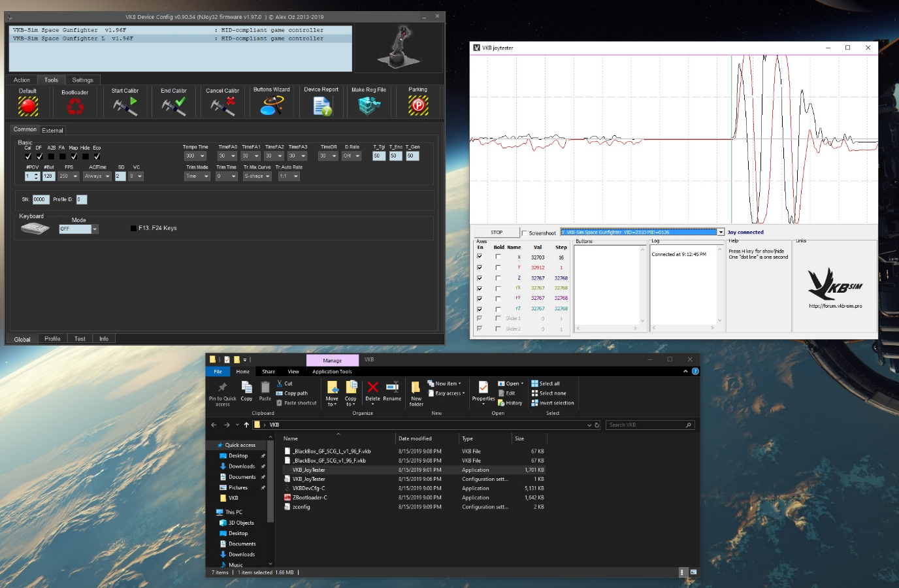Click the red Default reset icon
899x588 pixels.
(x=27, y=106)
